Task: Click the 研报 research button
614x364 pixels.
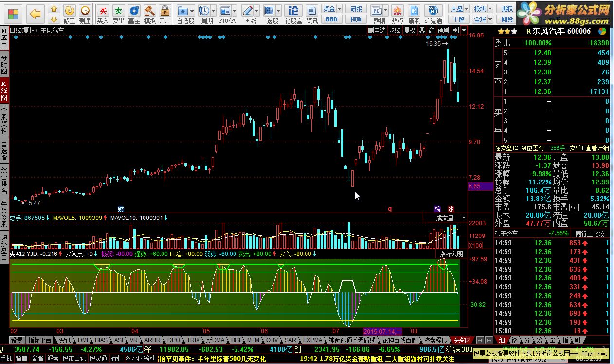Action: [x=357, y=9]
